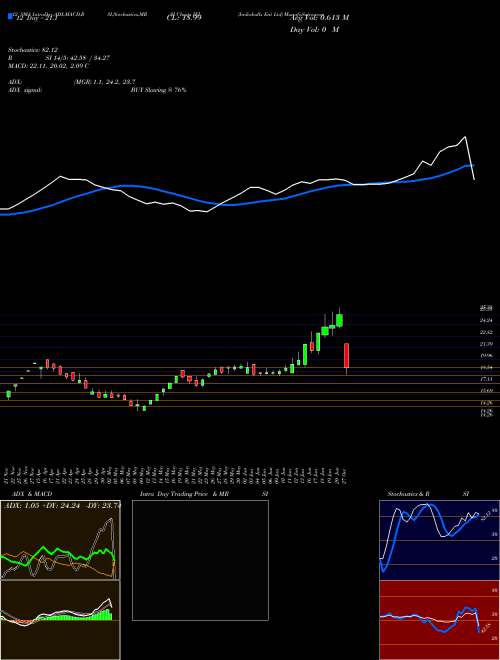Click the 'Intra Day Trading Price & MR' title
The image size is (500, 660).
[x=184, y=494]
